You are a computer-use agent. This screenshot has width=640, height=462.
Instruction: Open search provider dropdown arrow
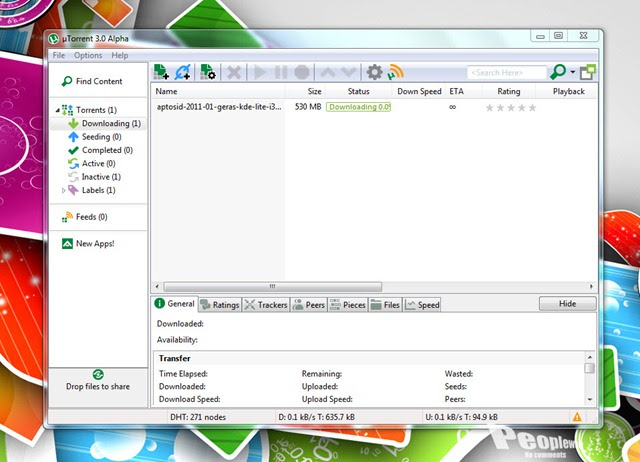pos(573,72)
